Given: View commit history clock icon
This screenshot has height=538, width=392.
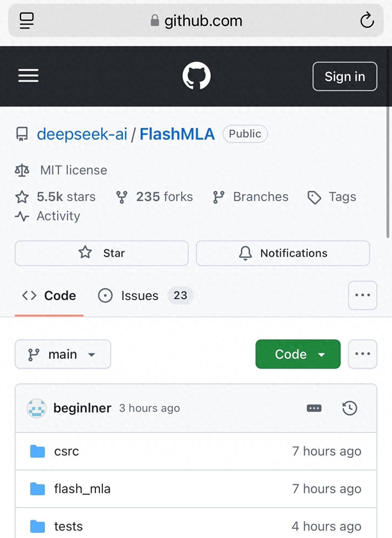Looking at the screenshot, I should (350, 408).
